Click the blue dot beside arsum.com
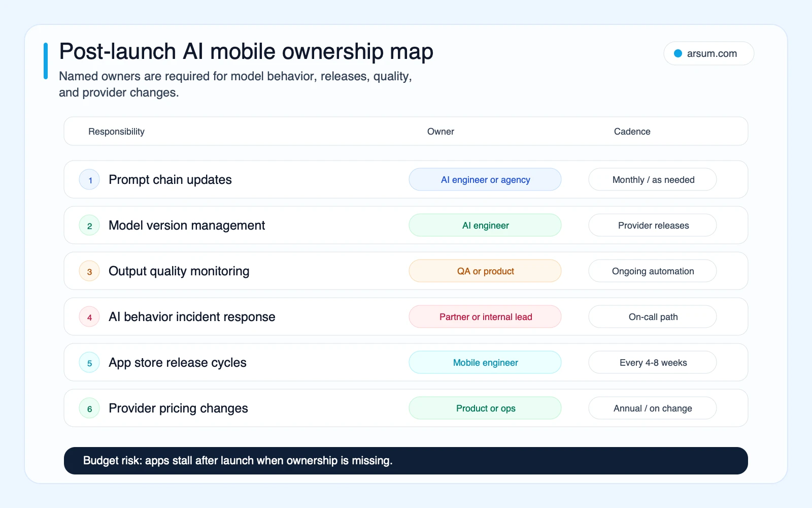Image resolution: width=812 pixels, height=508 pixels. point(678,53)
